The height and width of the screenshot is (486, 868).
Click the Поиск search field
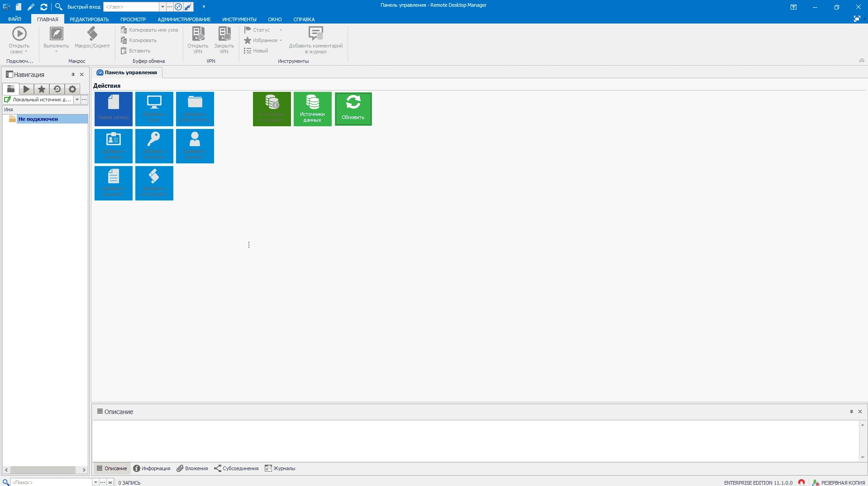pos(51,482)
